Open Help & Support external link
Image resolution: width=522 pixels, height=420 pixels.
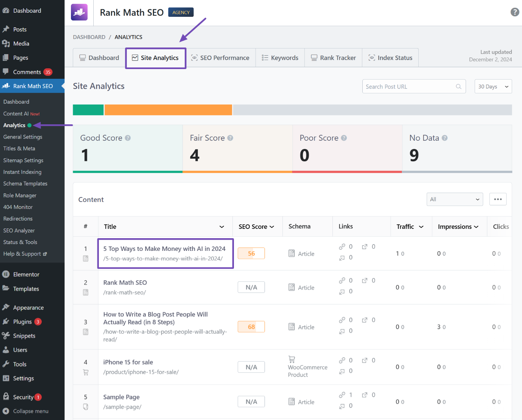click(x=25, y=254)
